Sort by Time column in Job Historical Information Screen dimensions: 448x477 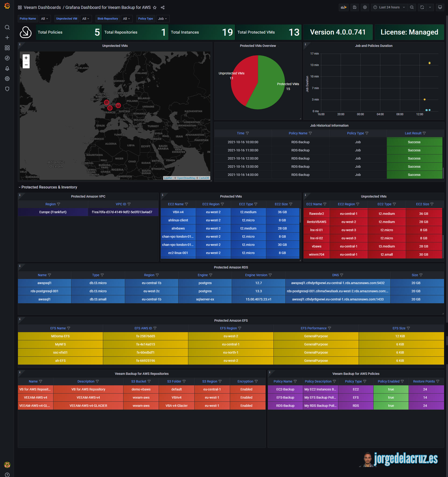[241, 133]
